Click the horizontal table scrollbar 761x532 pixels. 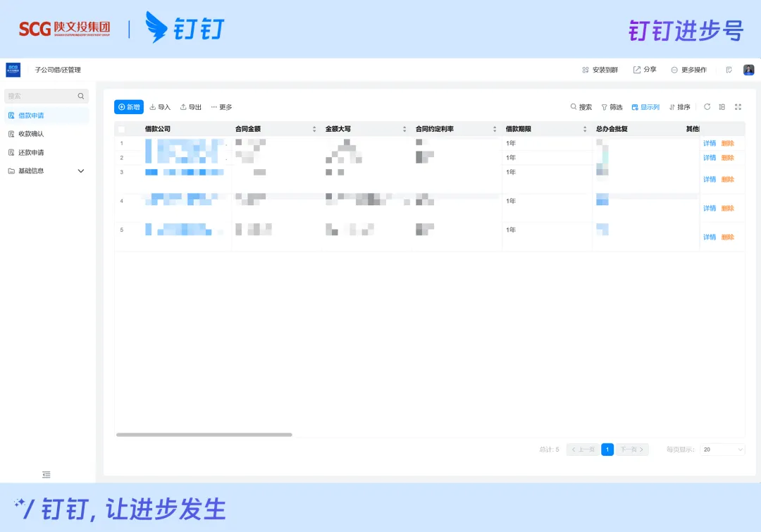click(x=204, y=435)
